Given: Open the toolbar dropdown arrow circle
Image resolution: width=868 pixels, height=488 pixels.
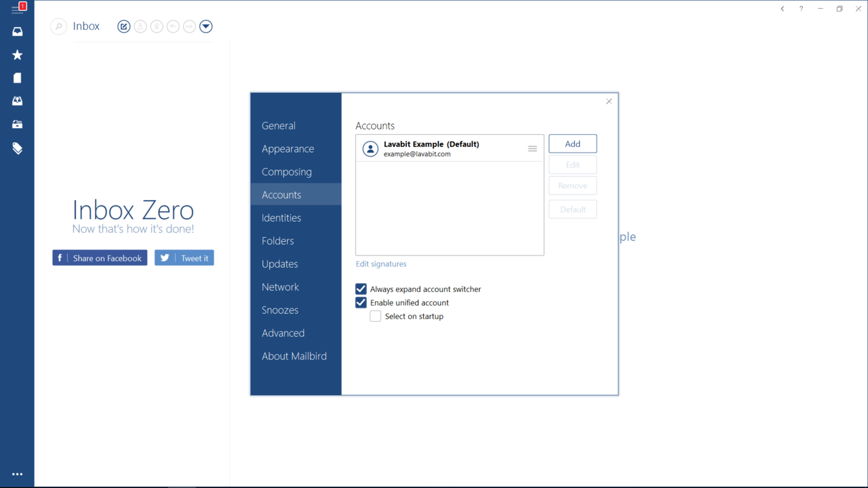Looking at the screenshot, I should (206, 26).
